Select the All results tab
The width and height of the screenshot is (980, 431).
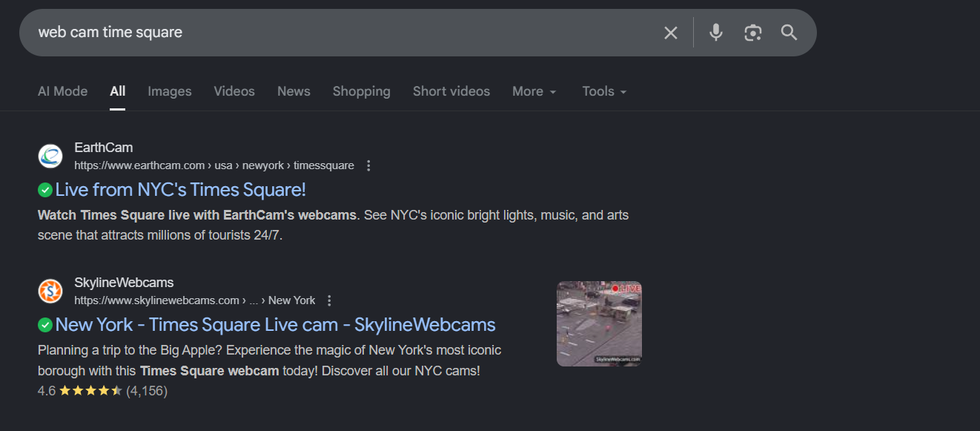pyautogui.click(x=118, y=91)
